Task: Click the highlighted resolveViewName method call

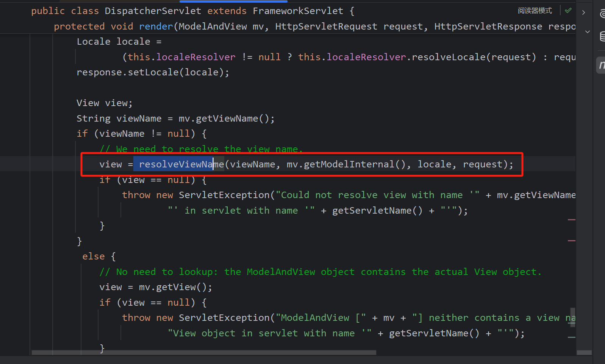Action: [181, 164]
